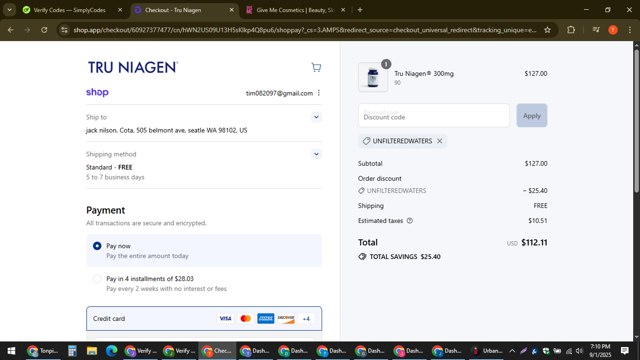The image size is (640, 360).
Task: Close the Give Me Cosmetics tab
Action: click(x=343, y=10)
